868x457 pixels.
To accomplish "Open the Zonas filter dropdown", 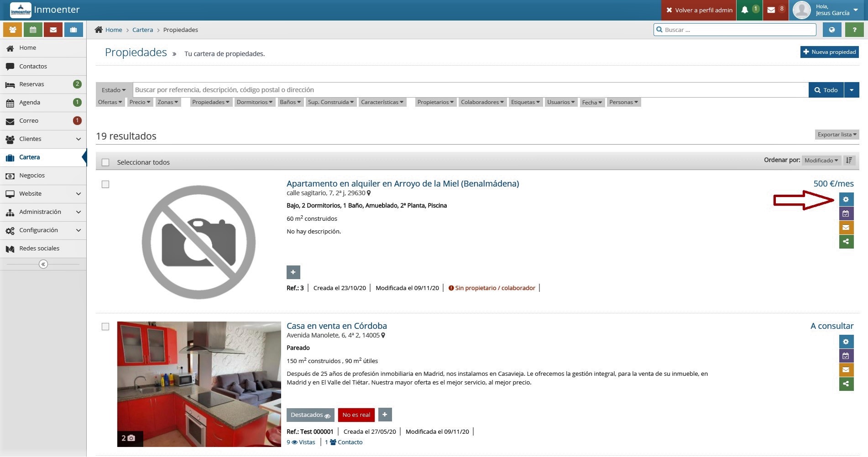I will tap(168, 102).
